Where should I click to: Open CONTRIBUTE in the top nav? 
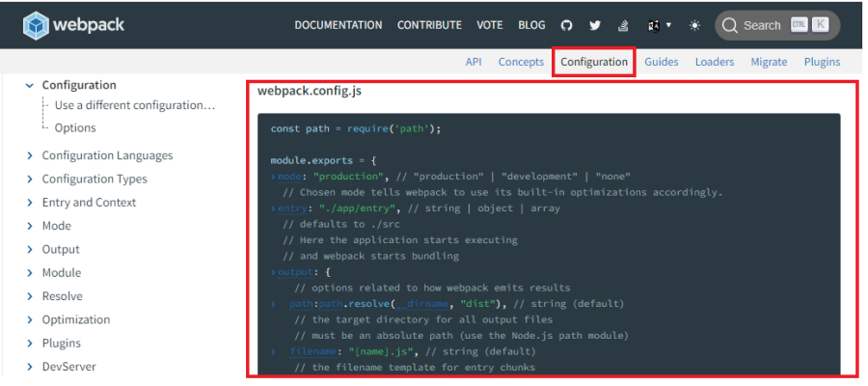(x=429, y=25)
